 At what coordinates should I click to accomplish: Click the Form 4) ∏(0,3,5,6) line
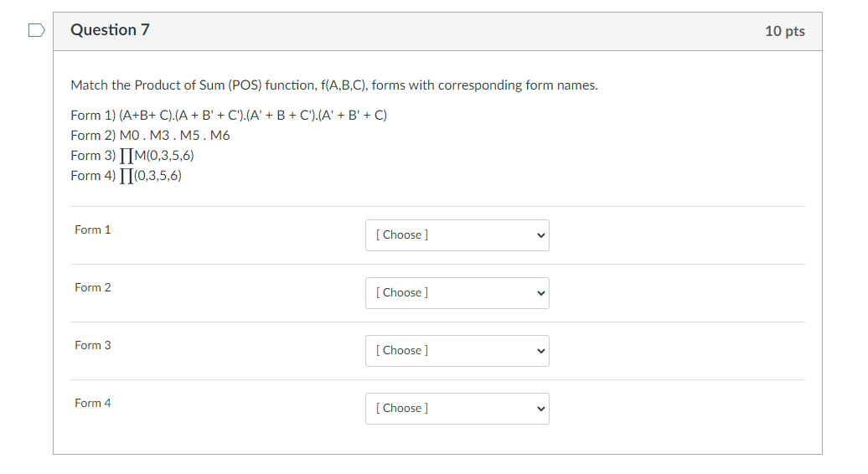click(x=127, y=175)
